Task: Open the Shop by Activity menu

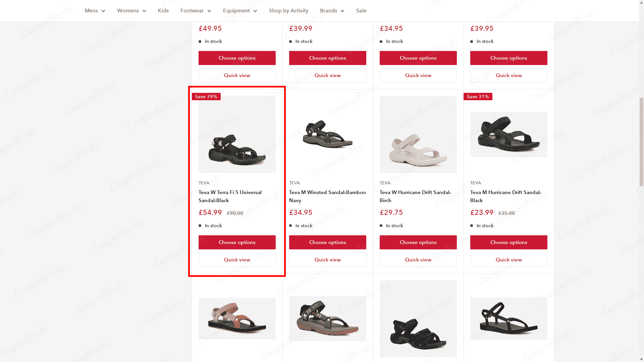Action: 288,10
